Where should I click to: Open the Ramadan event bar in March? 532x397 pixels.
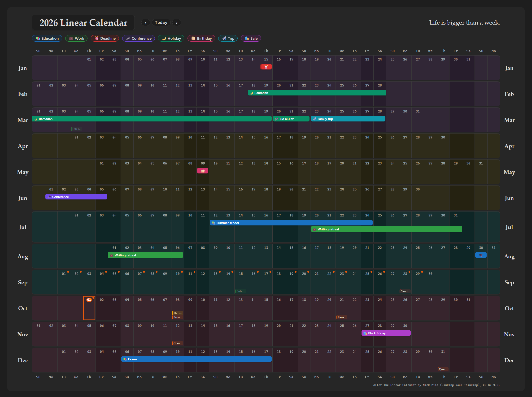(152, 119)
